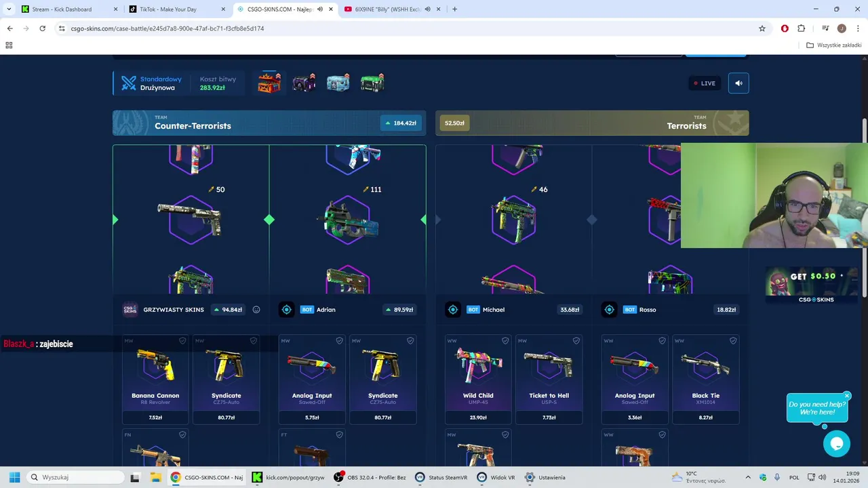Open the Counter-Terrorists team header
868x488 pixels.
269,123
